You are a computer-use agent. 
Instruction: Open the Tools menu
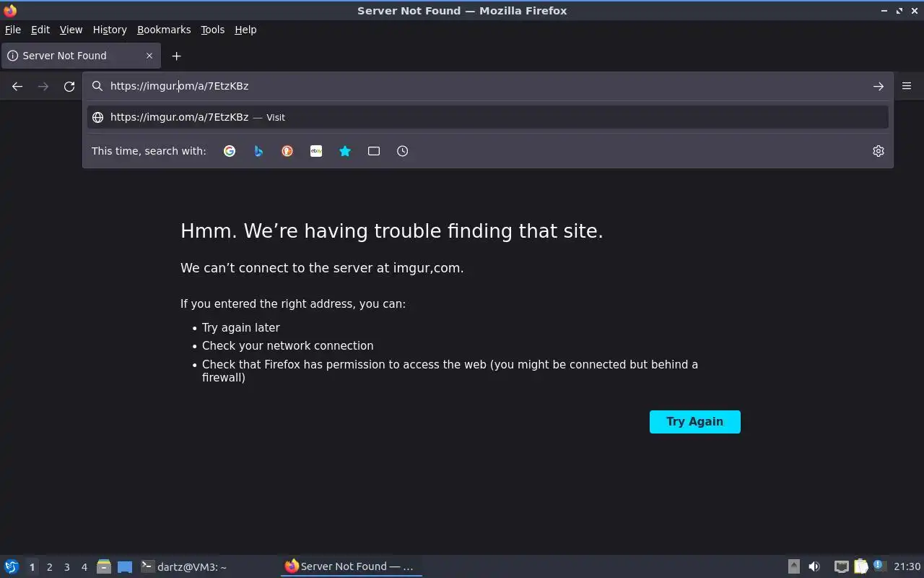[x=213, y=30]
